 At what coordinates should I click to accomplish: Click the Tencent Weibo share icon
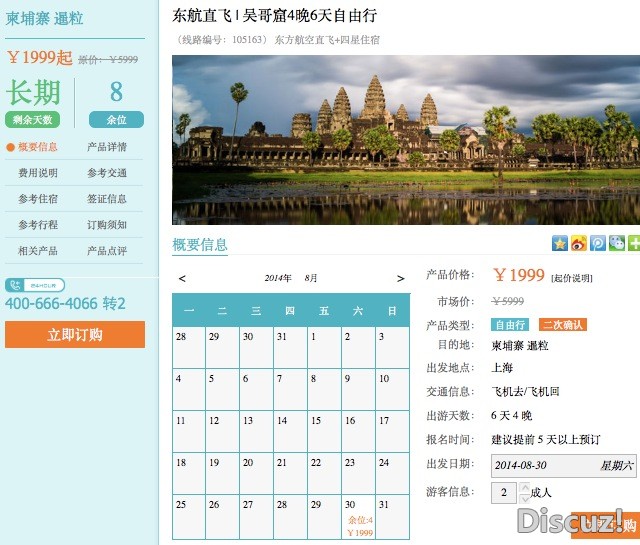(597, 243)
